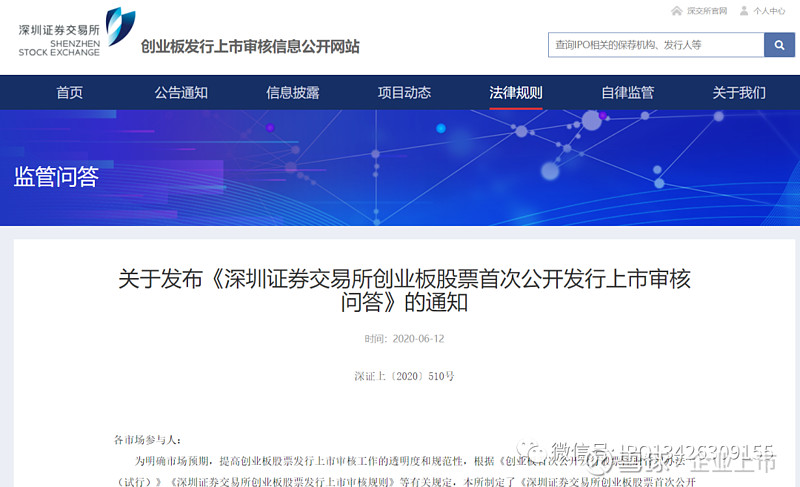Open the 关于我们 menu
The image size is (800, 487).
pyautogui.click(x=739, y=93)
